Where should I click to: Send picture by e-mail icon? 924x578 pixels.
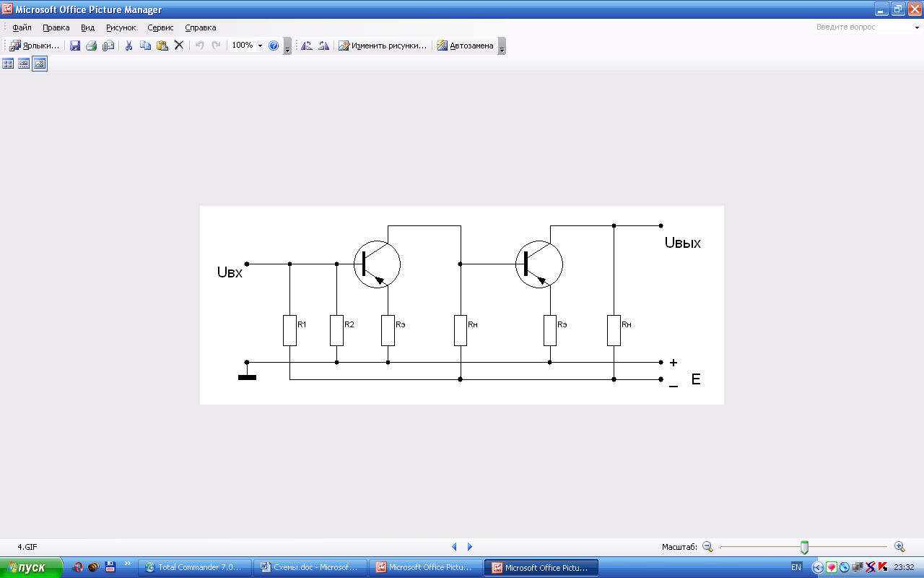[x=108, y=46]
